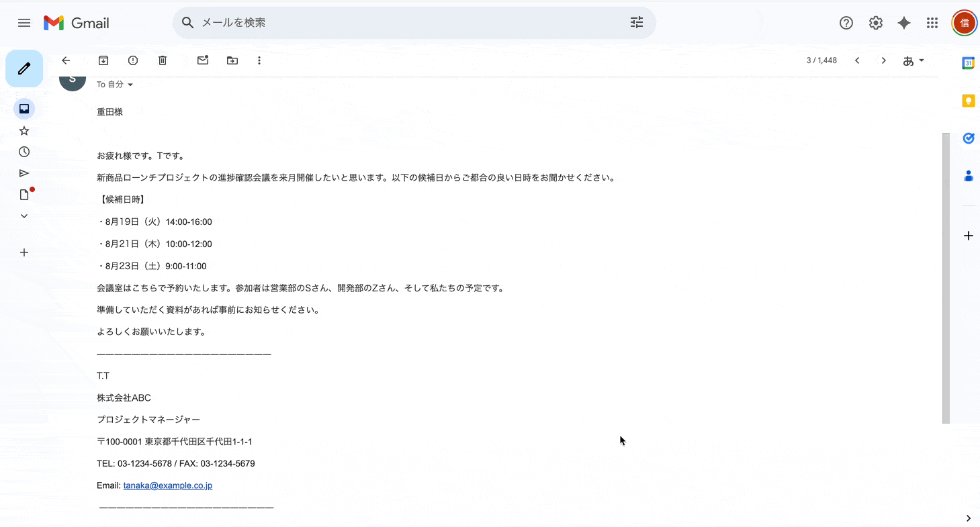Image resolution: width=980 pixels, height=527 pixels.
Task: Expand the sidebar もっと見る chevron
Action: pos(24,215)
